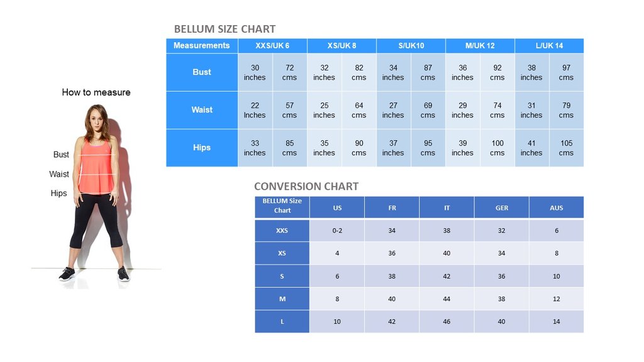Select the US column header in conversion chart

337,207
